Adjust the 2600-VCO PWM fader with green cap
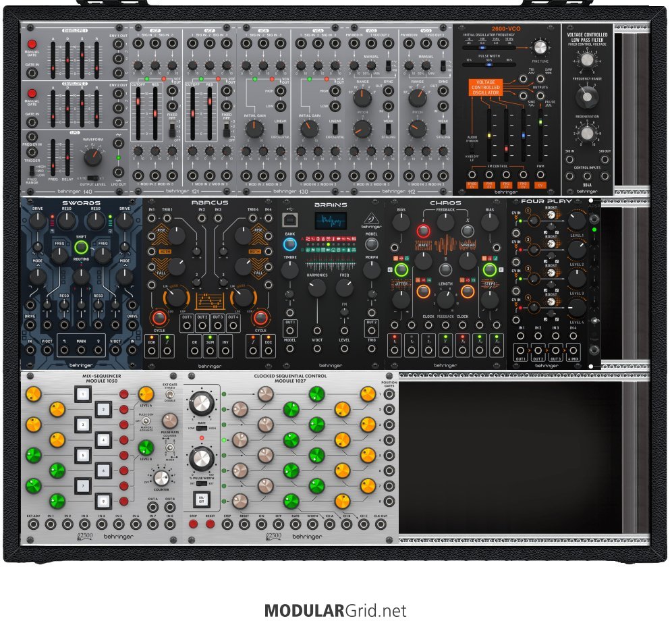Screen dimensions: 672x625 (540, 135)
